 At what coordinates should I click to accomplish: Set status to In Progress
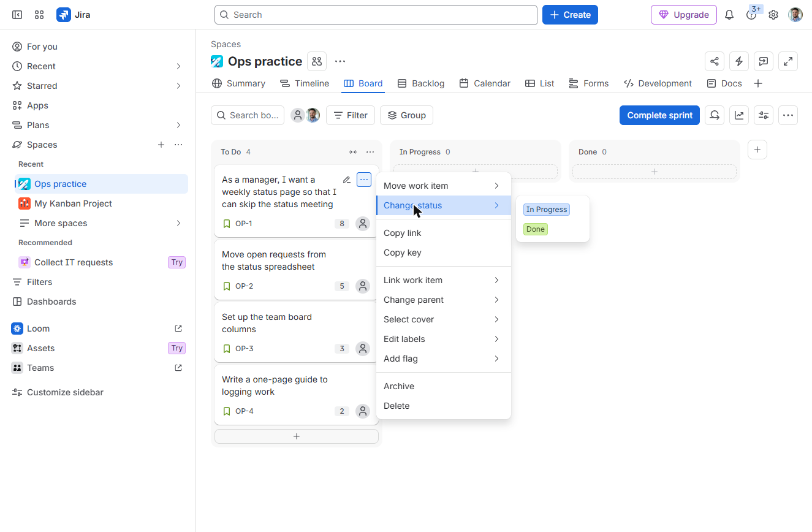(x=547, y=210)
